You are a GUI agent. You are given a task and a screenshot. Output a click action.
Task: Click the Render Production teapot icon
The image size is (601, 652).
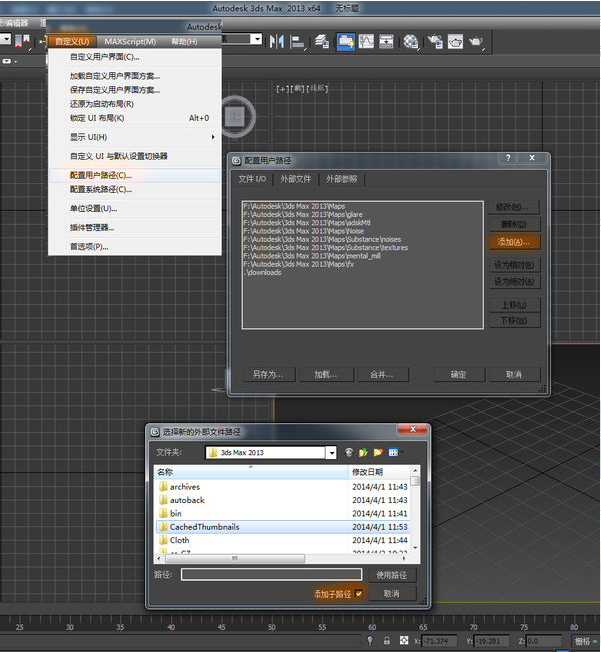tap(476, 42)
